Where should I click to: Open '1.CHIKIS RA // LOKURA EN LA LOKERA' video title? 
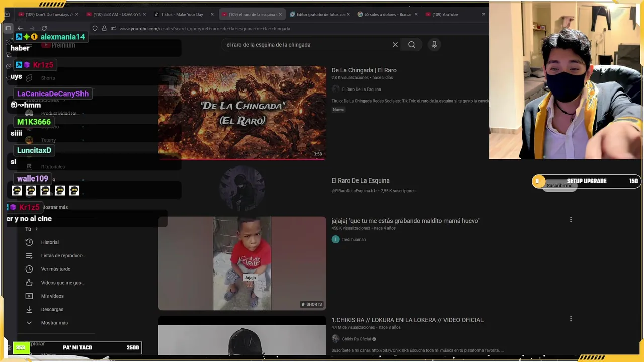(407, 320)
